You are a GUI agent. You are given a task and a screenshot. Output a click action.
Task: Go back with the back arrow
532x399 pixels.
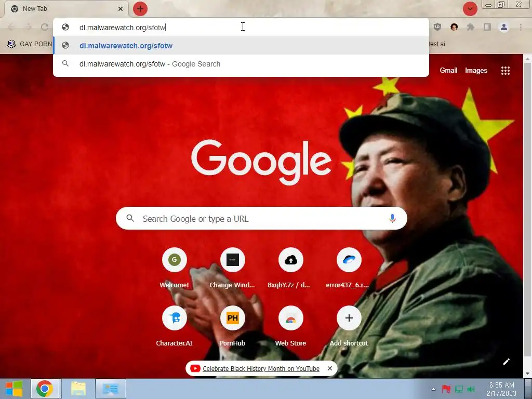point(11,27)
